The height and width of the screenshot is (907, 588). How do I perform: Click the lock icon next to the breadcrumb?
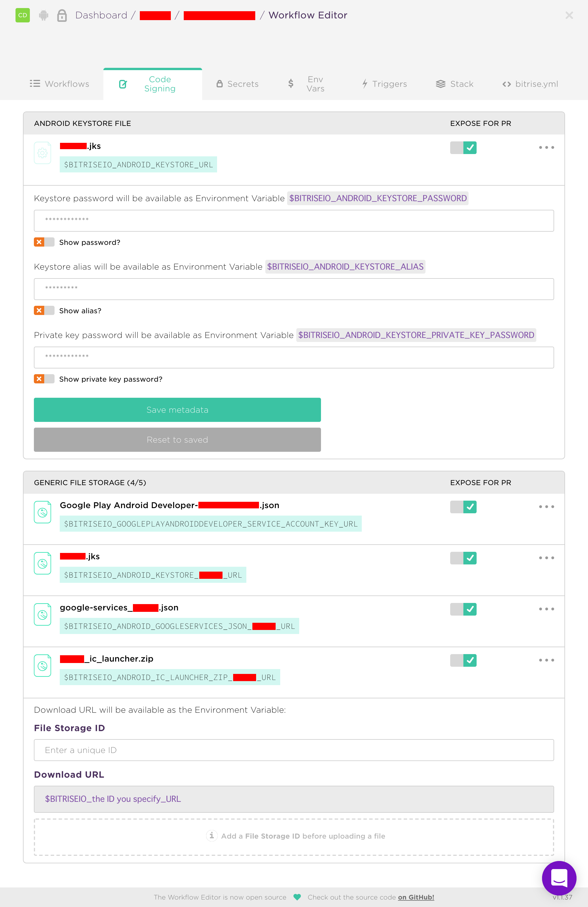pyautogui.click(x=62, y=15)
